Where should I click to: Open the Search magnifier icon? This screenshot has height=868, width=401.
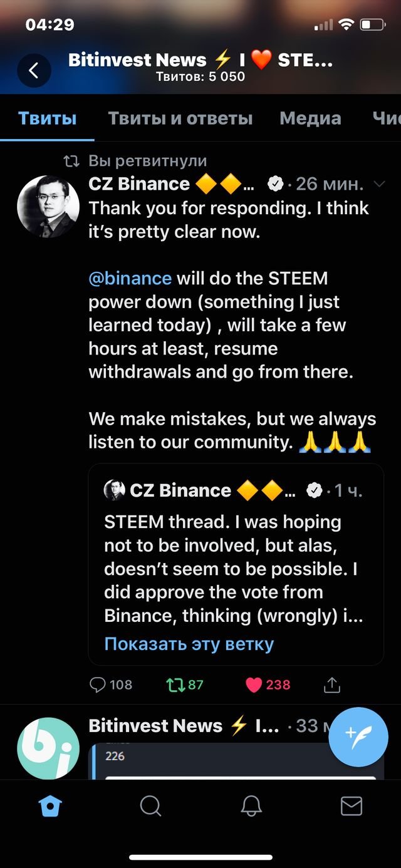tap(150, 806)
